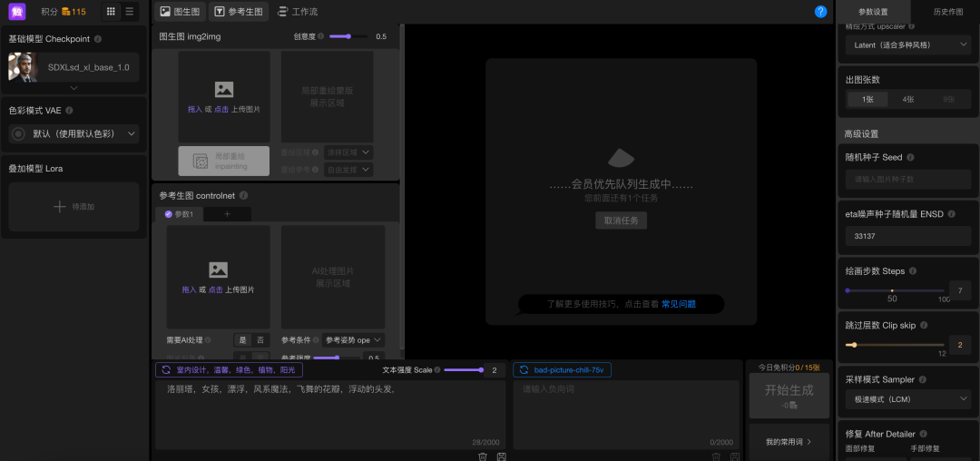Click info icon next to 色彩模式 VAE

pos(69,110)
